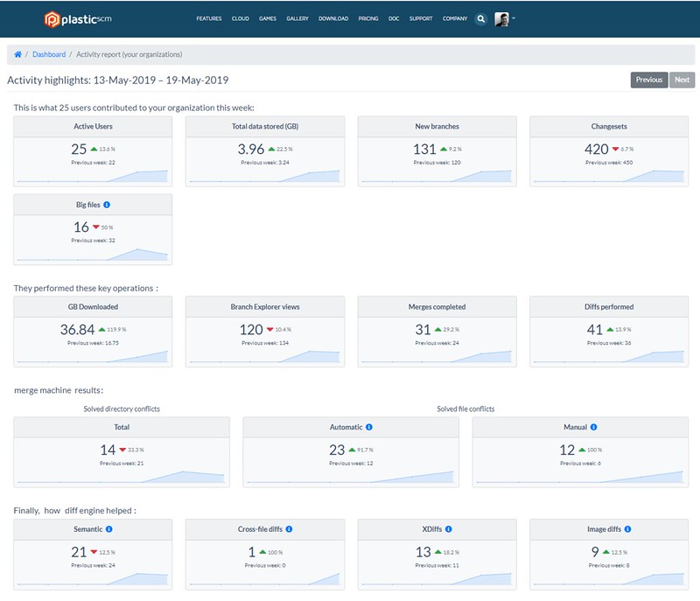Viewport: 700px width, 601px height.
Task: Click info icon beside Manual
Action: pyautogui.click(x=593, y=427)
